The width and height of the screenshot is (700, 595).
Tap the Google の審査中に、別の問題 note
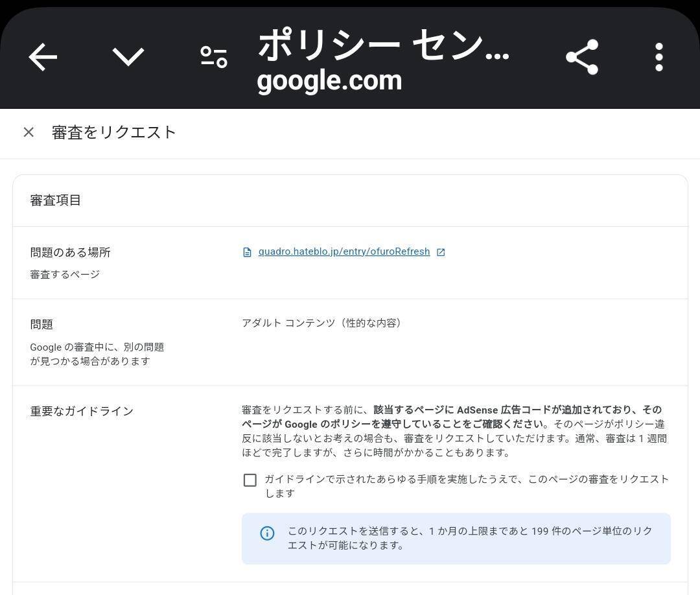click(97, 354)
